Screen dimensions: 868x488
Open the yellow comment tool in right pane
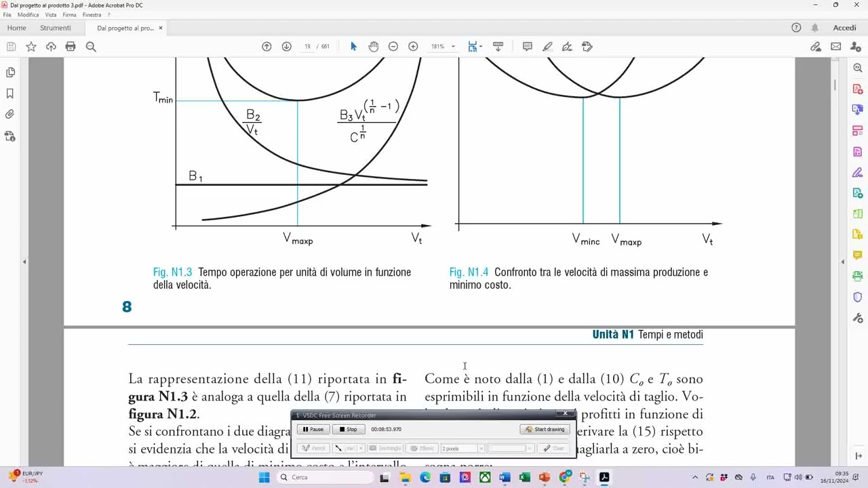858,255
